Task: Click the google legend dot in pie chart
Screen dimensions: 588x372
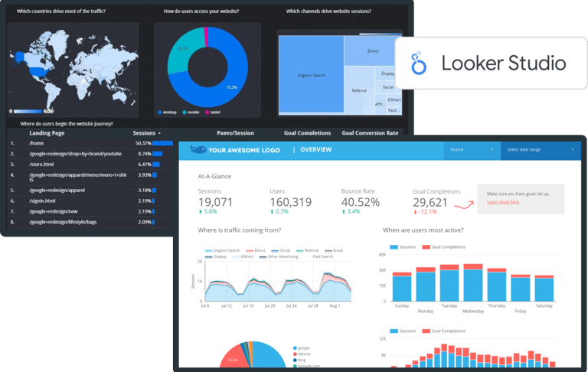Action: [295, 348]
